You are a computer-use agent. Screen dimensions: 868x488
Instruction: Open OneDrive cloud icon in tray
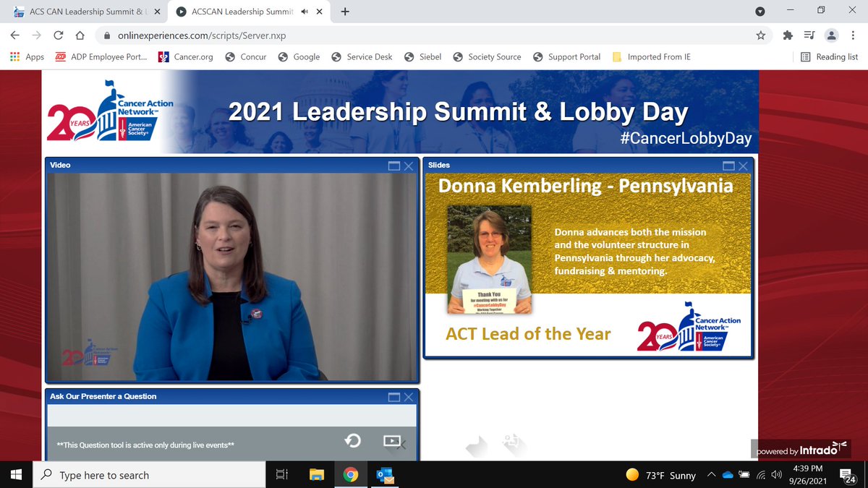(x=728, y=475)
